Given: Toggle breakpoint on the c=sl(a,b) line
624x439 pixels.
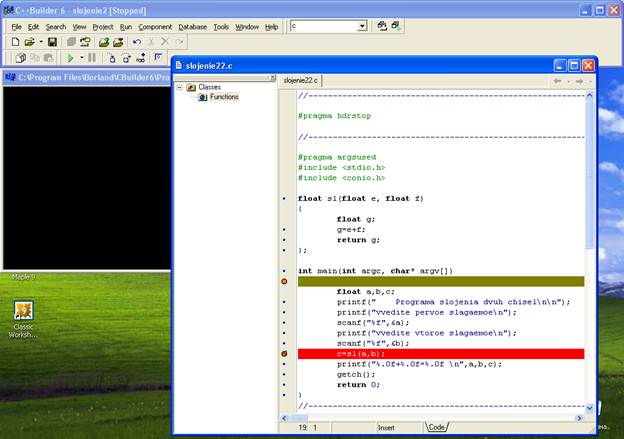Looking at the screenshot, I should 285,354.
